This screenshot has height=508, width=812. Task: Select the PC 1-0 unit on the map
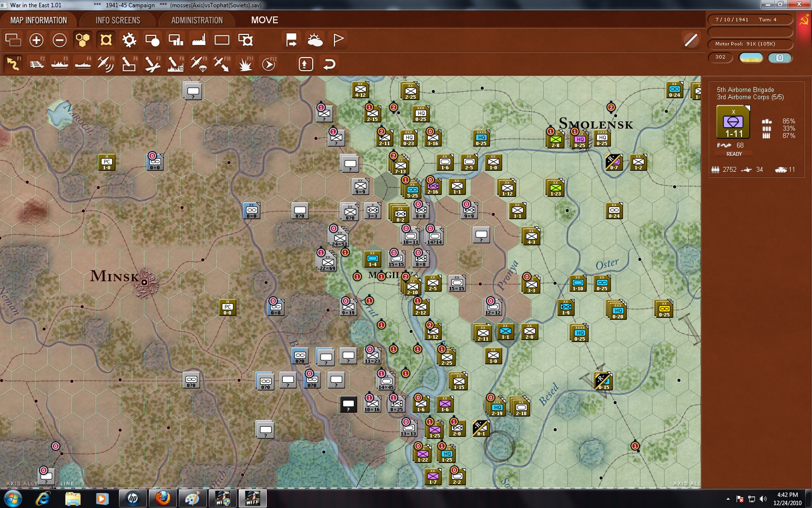pos(107,163)
